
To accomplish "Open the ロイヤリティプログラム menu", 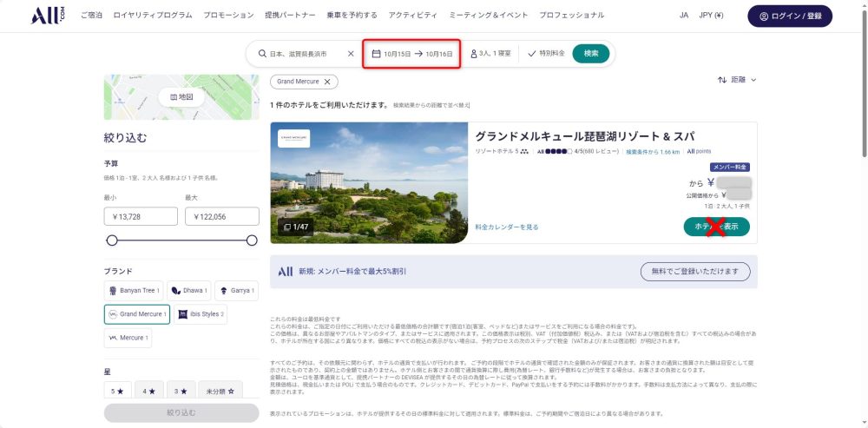I will 153,16.
